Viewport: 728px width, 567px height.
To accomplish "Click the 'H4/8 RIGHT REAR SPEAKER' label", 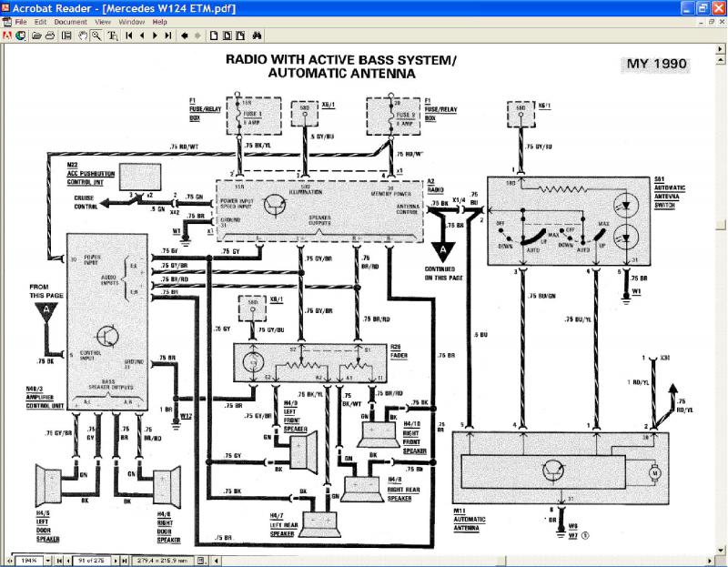I will pyautogui.click(x=403, y=489).
